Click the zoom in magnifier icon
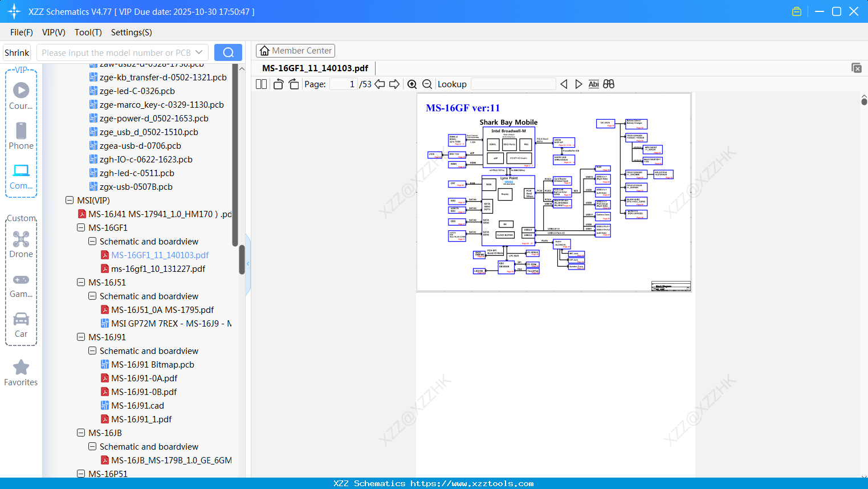Screen dimensions: 868x489 tap(412, 84)
